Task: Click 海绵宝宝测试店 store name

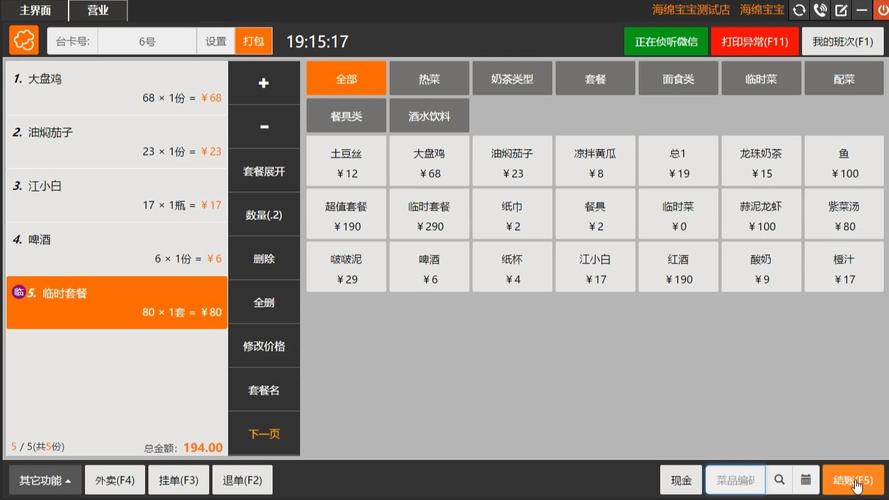Action: pyautogui.click(x=691, y=10)
